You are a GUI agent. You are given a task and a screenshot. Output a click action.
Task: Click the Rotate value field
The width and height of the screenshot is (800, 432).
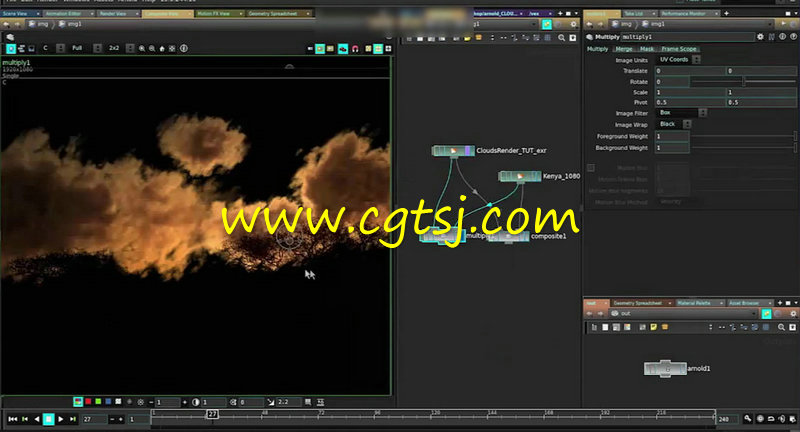click(x=672, y=82)
